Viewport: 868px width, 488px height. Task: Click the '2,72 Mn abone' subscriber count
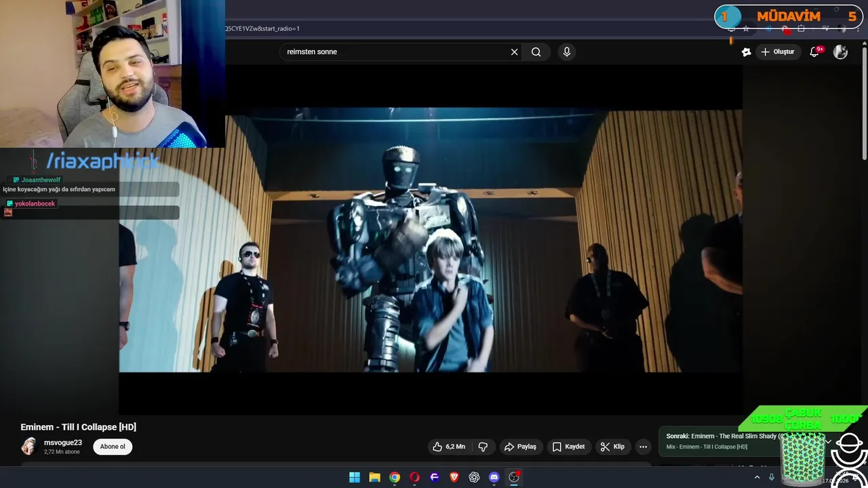[62, 451]
